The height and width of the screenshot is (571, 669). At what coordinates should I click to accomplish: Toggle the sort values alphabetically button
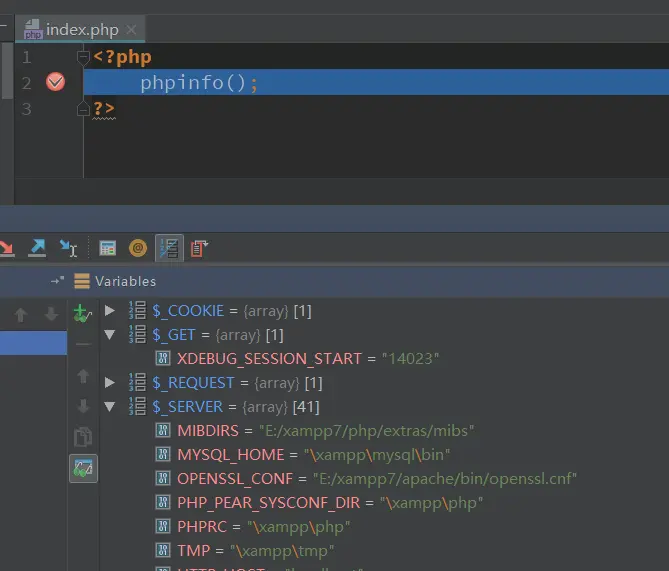[x=169, y=248]
